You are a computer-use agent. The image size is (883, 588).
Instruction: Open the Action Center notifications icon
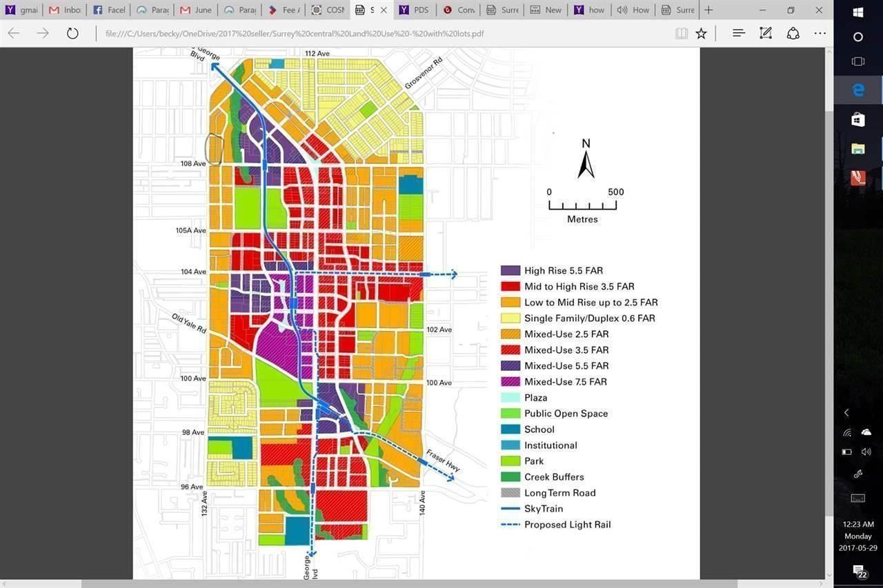point(858,571)
